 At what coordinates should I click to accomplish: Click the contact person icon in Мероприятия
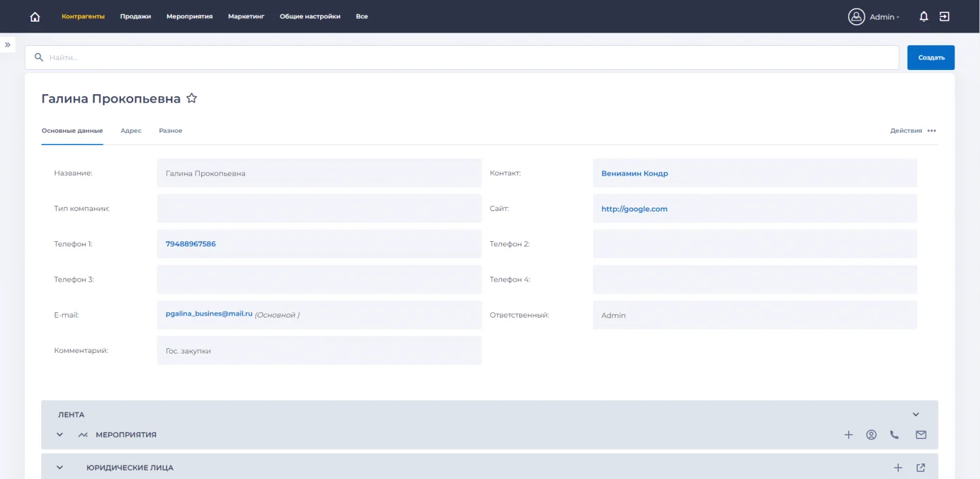coord(871,435)
